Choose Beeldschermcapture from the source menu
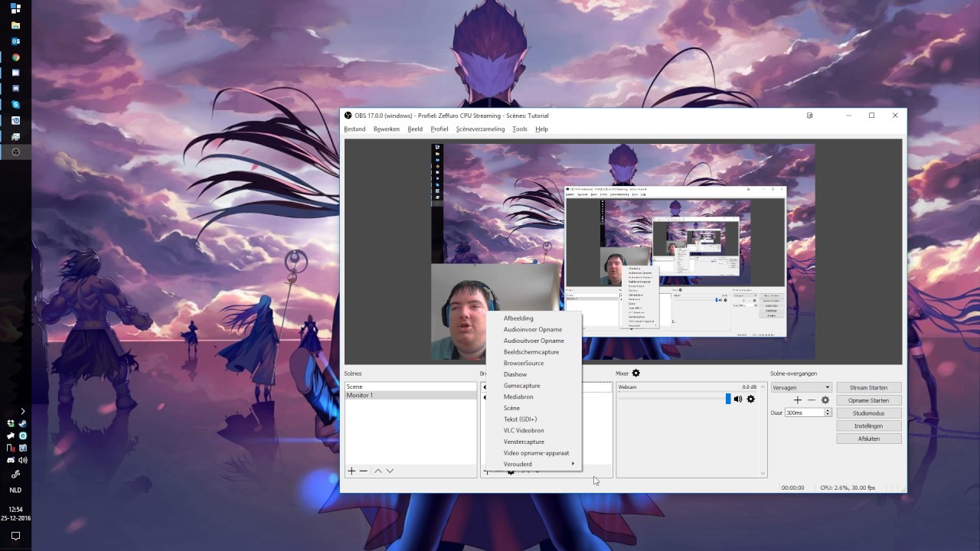This screenshot has width=980, height=551. point(534,352)
